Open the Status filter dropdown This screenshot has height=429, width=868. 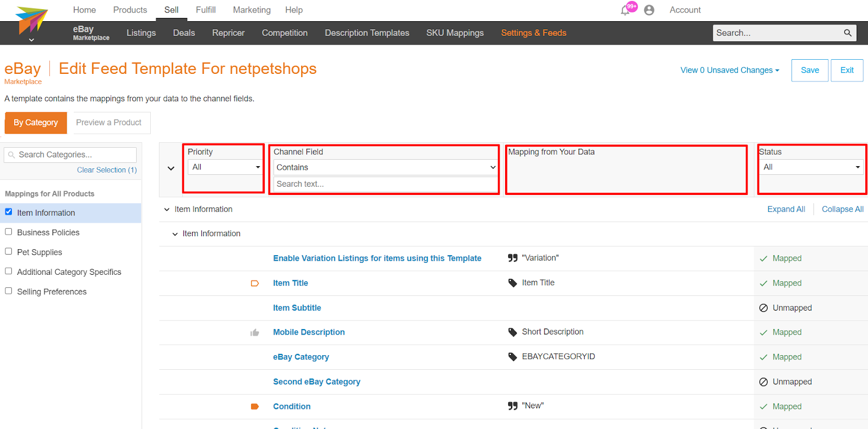[811, 167]
